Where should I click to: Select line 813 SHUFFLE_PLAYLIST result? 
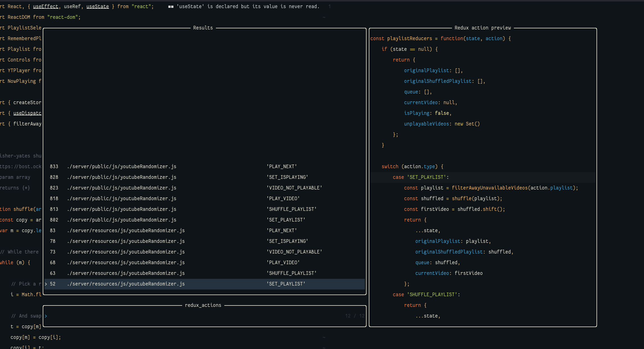click(121, 209)
